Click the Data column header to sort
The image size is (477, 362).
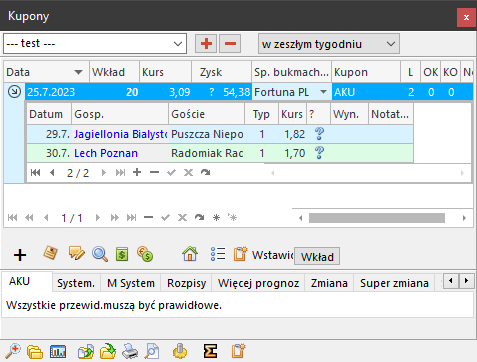[47, 72]
